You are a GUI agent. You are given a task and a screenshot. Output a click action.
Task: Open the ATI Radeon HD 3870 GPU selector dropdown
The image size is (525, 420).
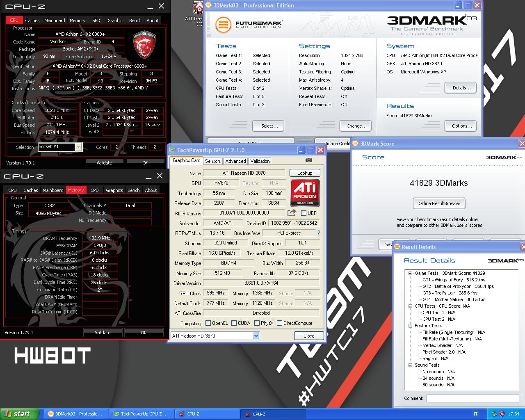click(x=256, y=336)
